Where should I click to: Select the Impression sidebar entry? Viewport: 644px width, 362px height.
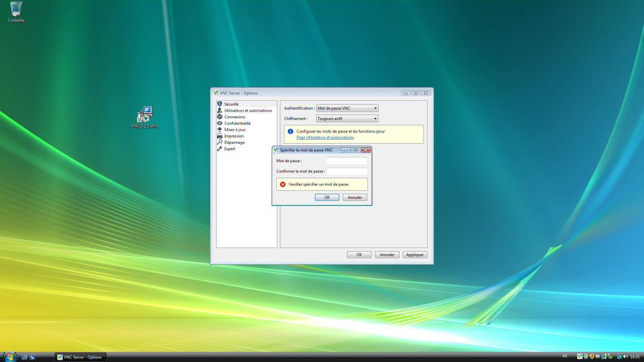coord(234,136)
